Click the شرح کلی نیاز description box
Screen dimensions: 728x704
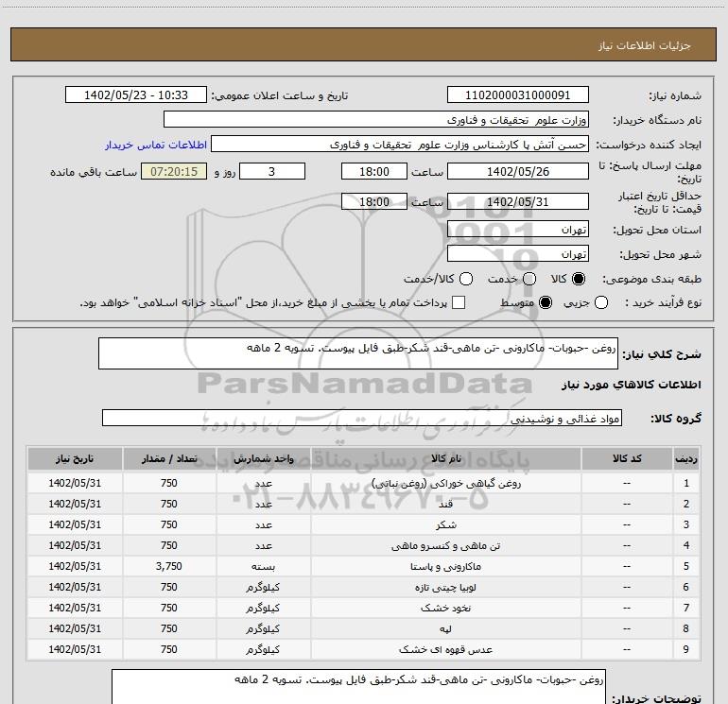[358, 353]
